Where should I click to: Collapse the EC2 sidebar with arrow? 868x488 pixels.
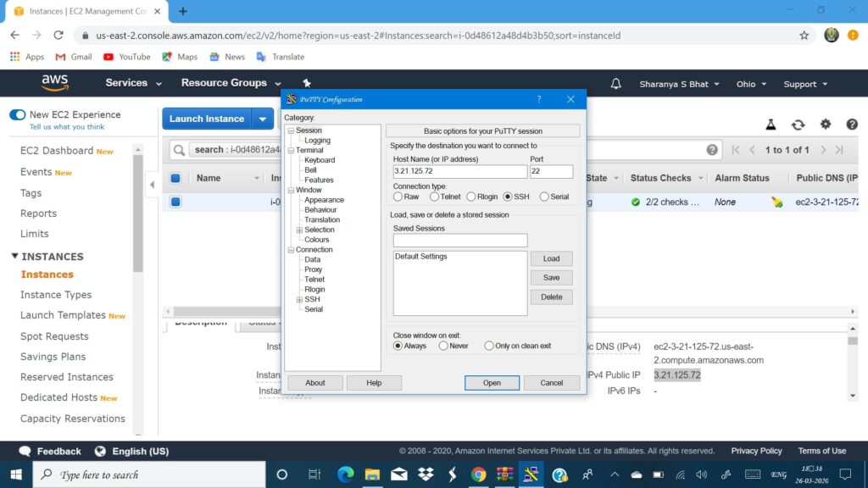coord(153,185)
